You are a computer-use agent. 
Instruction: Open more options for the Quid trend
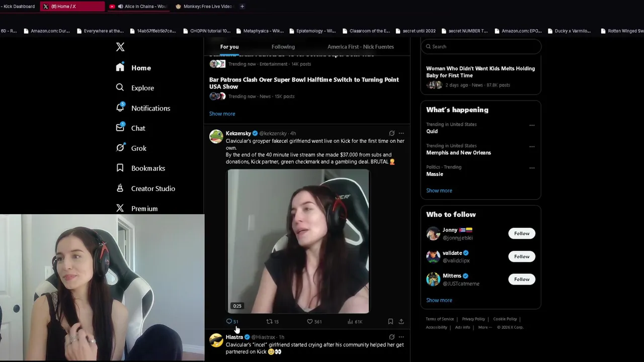point(532,125)
